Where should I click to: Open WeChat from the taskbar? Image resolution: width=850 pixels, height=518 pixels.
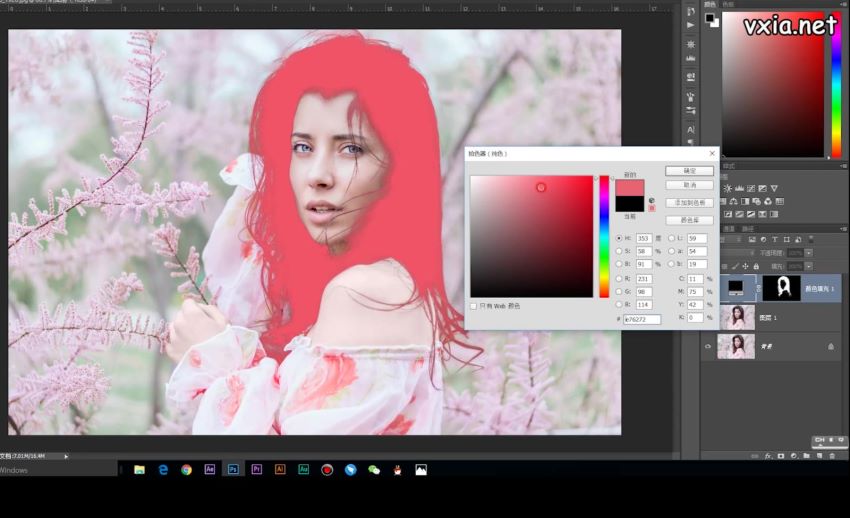click(374, 469)
